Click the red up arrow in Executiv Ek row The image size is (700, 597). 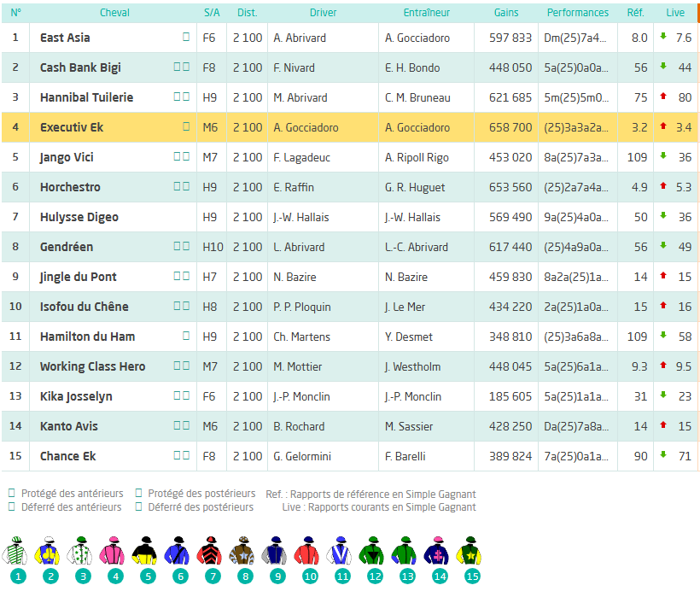point(662,127)
